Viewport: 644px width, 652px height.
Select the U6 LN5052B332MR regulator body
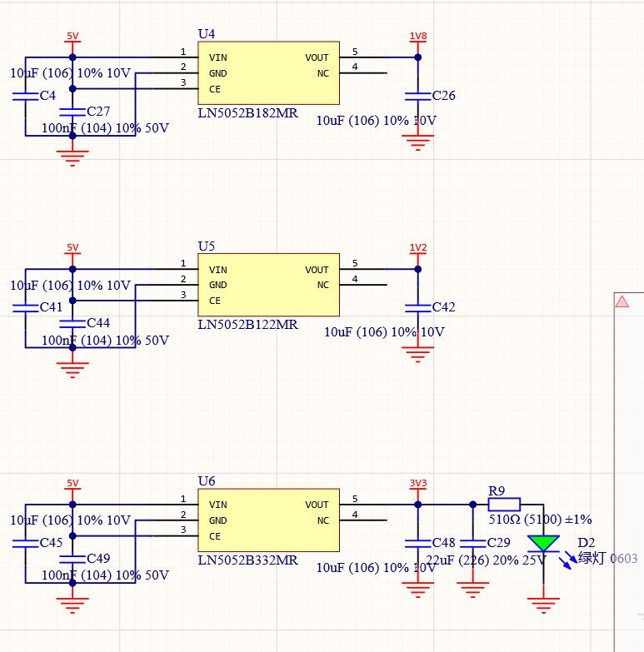[269, 520]
